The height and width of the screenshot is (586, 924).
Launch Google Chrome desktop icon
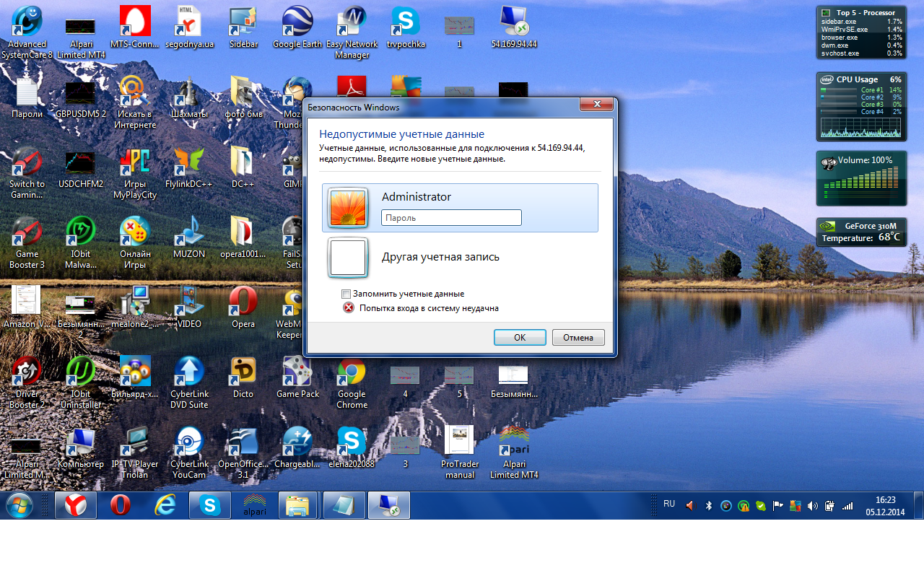(x=352, y=383)
